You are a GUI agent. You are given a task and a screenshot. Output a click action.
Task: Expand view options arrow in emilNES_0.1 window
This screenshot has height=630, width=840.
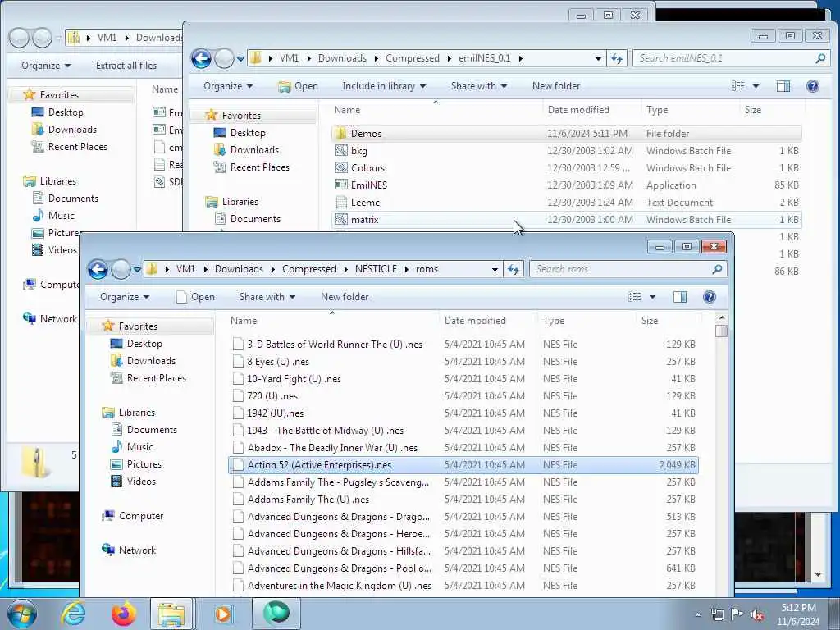(x=756, y=86)
